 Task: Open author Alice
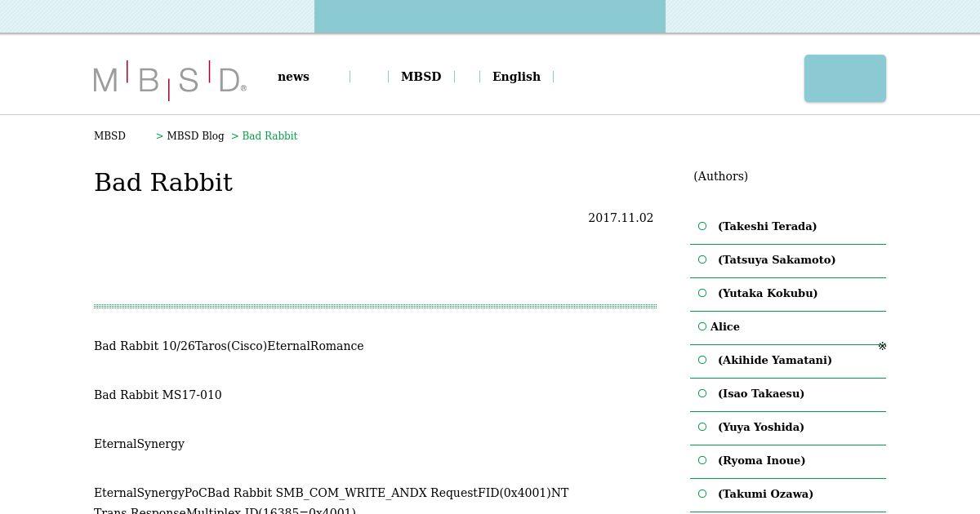click(x=725, y=326)
